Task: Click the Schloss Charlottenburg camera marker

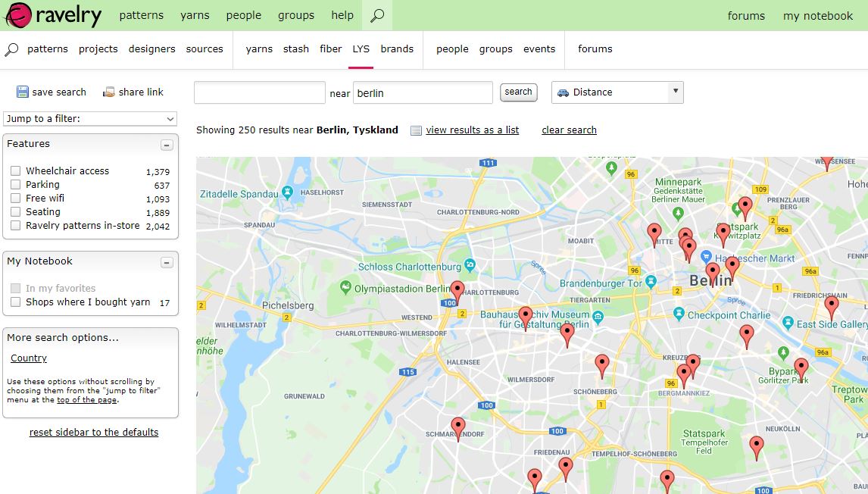Action: [x=470, y=264]
